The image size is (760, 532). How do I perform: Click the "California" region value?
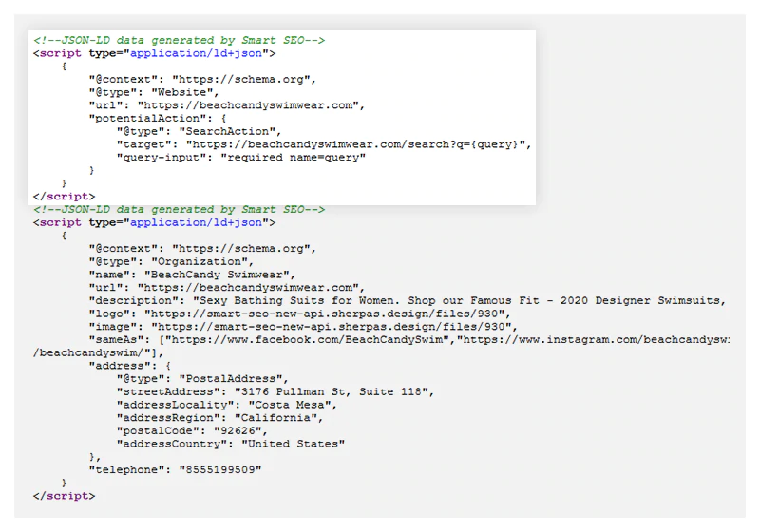tap(277, 418)
